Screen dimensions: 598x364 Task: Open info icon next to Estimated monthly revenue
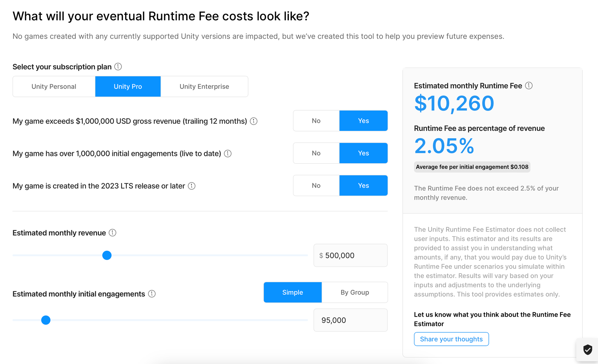112,233
